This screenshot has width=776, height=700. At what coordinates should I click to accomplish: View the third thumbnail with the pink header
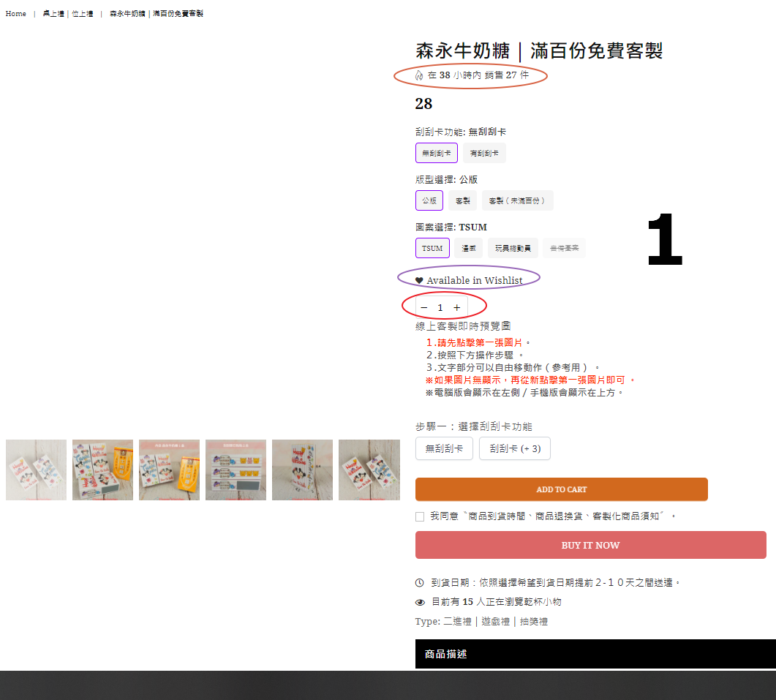coord(169,470)
